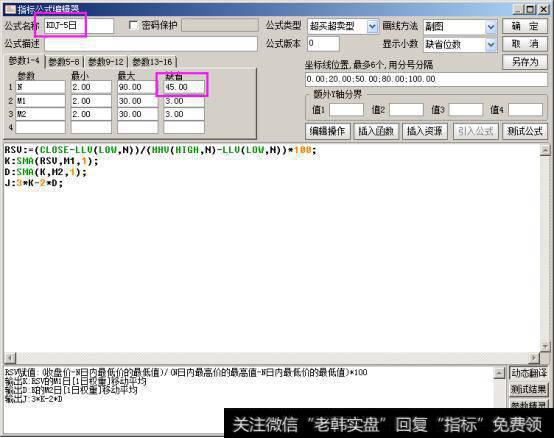Viewport: 554px width, 438px height.
Task: Click the 公式描述 input field
Action: (151, 44)
